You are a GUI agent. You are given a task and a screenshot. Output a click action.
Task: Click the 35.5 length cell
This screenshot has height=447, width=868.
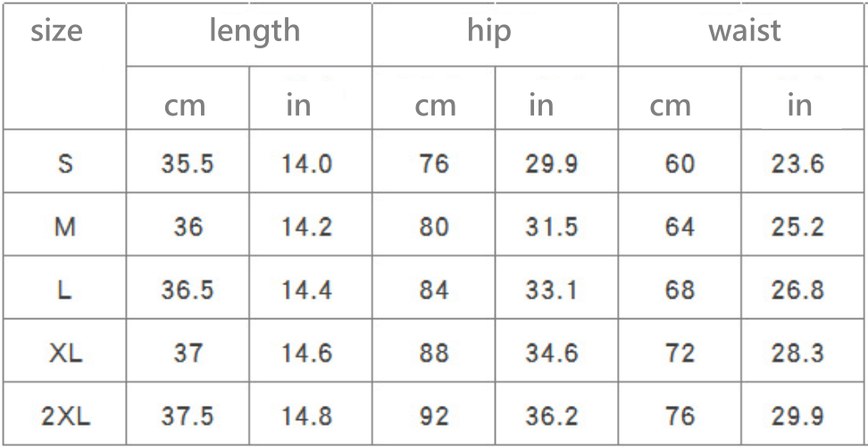(x=187, y=164)
